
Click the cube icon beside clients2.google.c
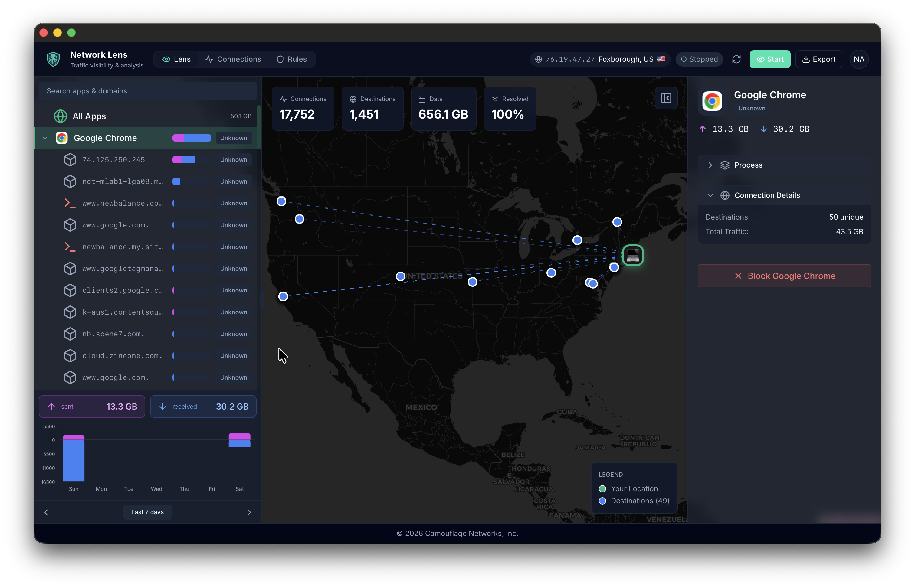70,290
